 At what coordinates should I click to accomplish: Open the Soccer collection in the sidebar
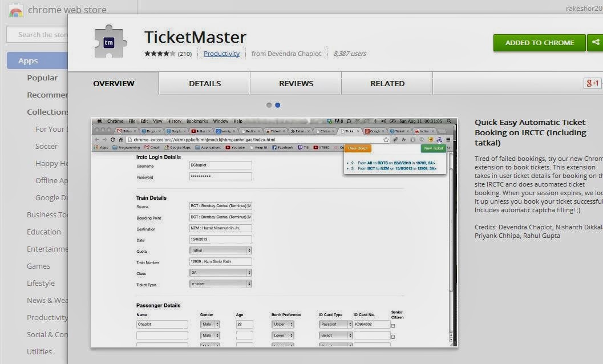(46, 146)
